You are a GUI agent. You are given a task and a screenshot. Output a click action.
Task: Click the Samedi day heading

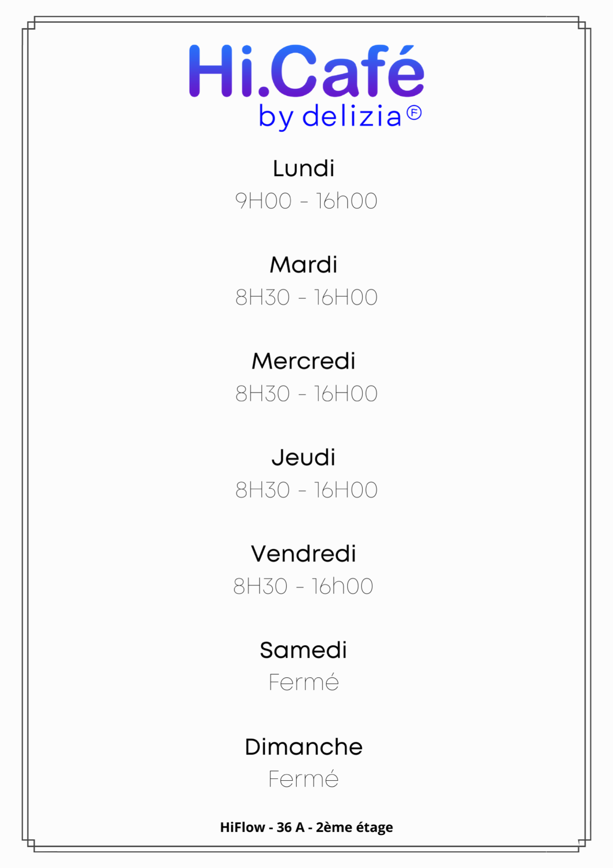304,650
